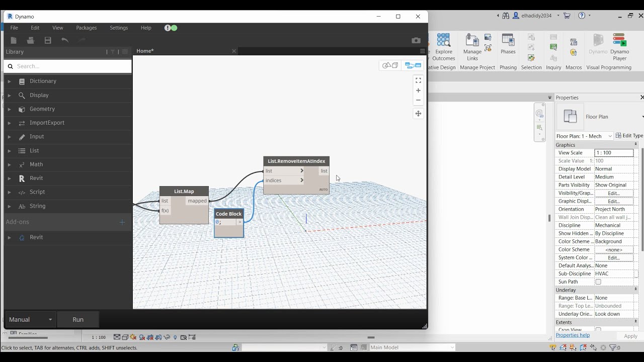
Task: Open the Settings menu
Action: pyautogui.click(x=119, y=28)
